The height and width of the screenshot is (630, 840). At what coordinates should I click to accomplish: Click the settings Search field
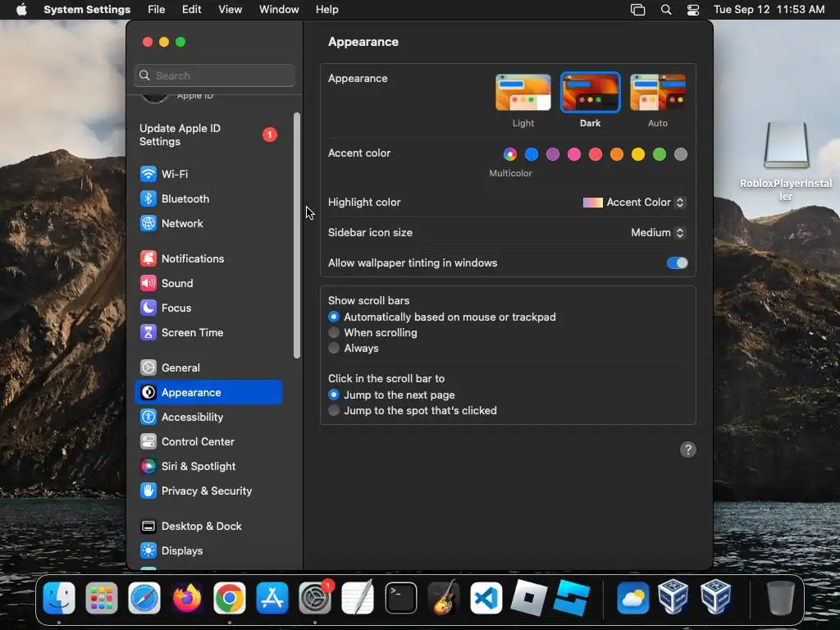pos(214,75)
